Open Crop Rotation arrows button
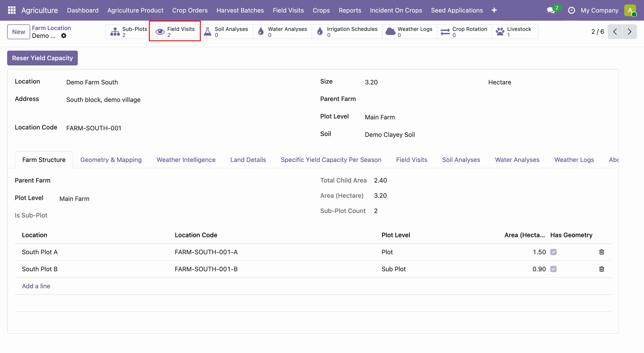Viewport: 644px width, 353px height. (464, 32)
